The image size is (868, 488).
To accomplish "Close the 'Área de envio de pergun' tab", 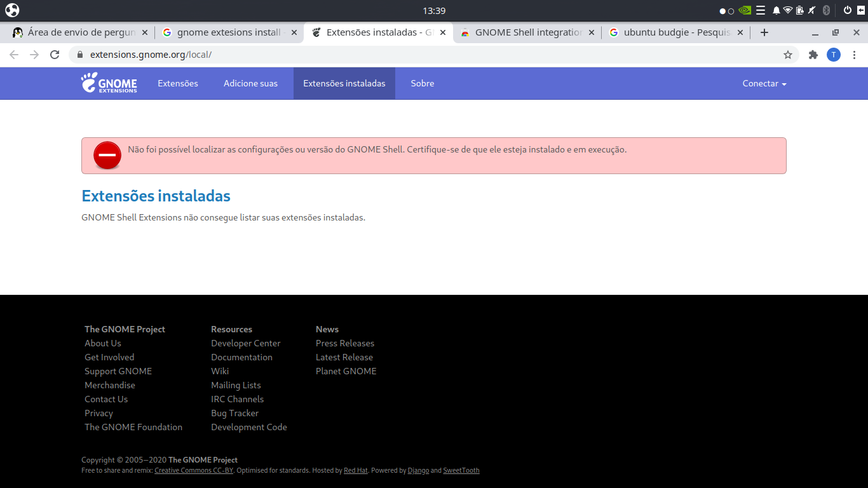I will [x=145, y=32].
